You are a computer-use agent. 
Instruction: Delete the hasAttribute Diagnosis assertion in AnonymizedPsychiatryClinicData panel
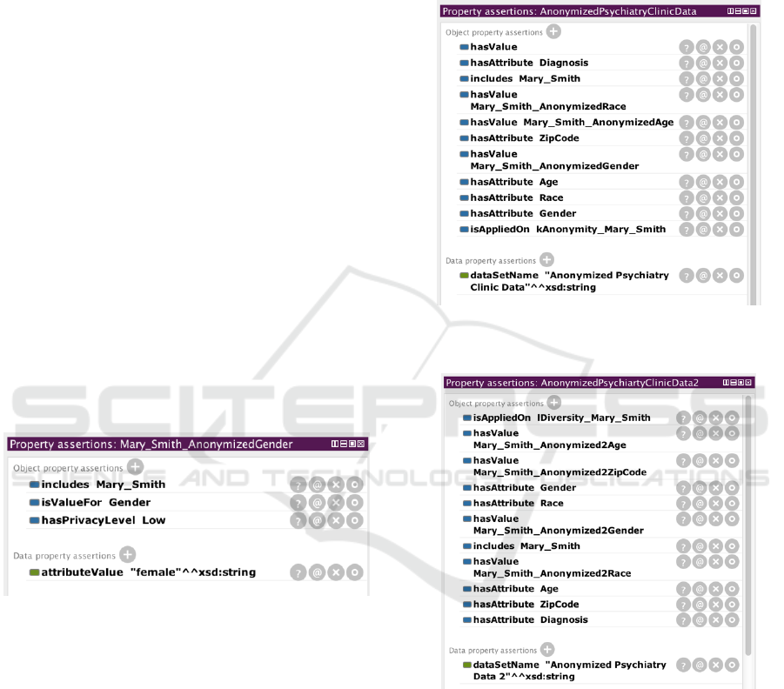720,63
